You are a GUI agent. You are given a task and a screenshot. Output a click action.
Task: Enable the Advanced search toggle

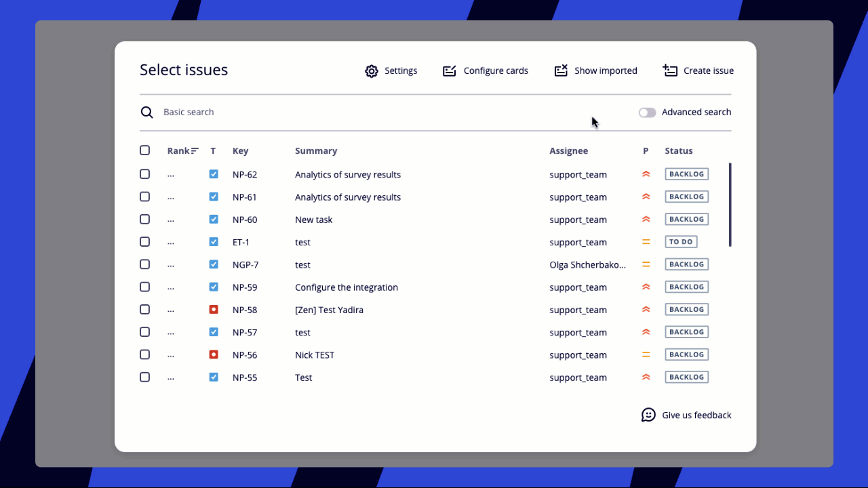[646, 112]
